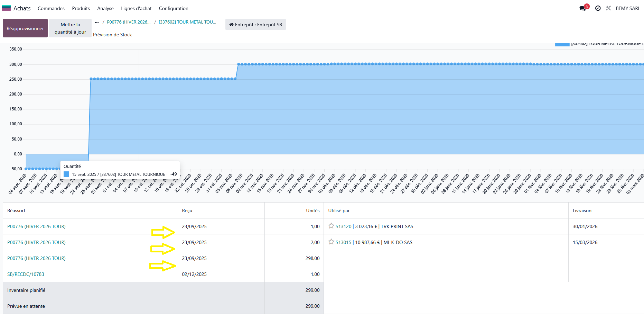
Task: Go to the P00776 breadcrumb link
Action: point(129,22)
